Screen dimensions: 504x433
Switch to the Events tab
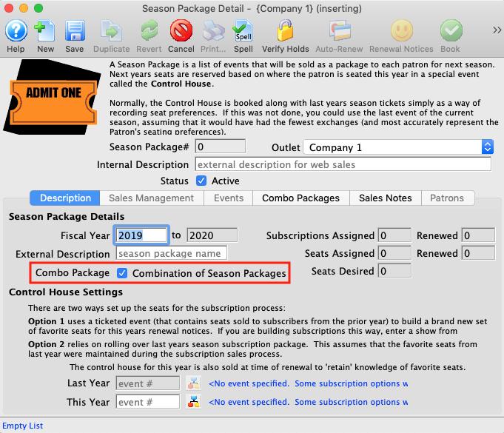pos(229,198)
